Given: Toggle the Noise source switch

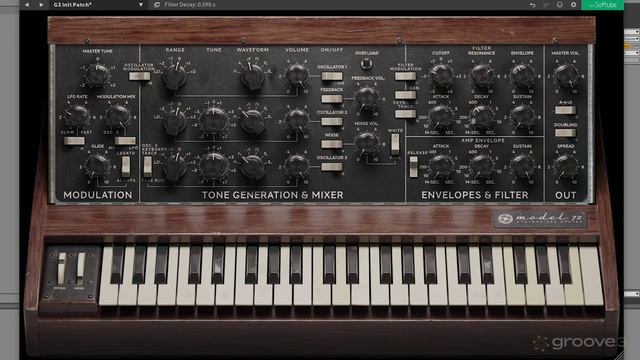Looking at the screenshot, I should [x=332, y=144].
